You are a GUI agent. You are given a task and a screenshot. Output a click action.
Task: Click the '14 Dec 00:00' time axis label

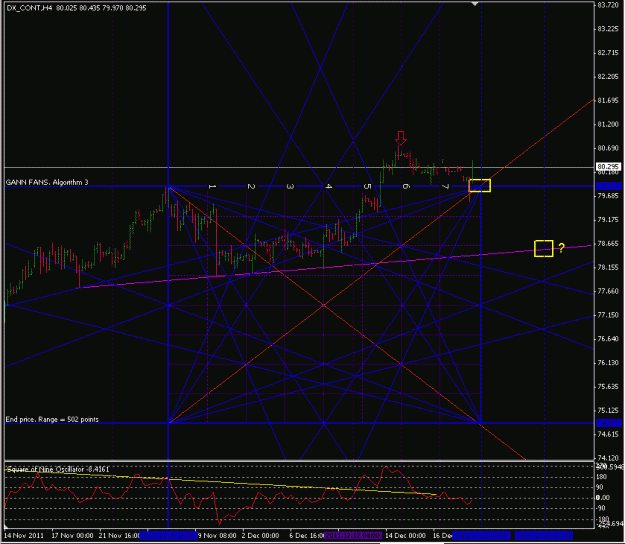405,535
